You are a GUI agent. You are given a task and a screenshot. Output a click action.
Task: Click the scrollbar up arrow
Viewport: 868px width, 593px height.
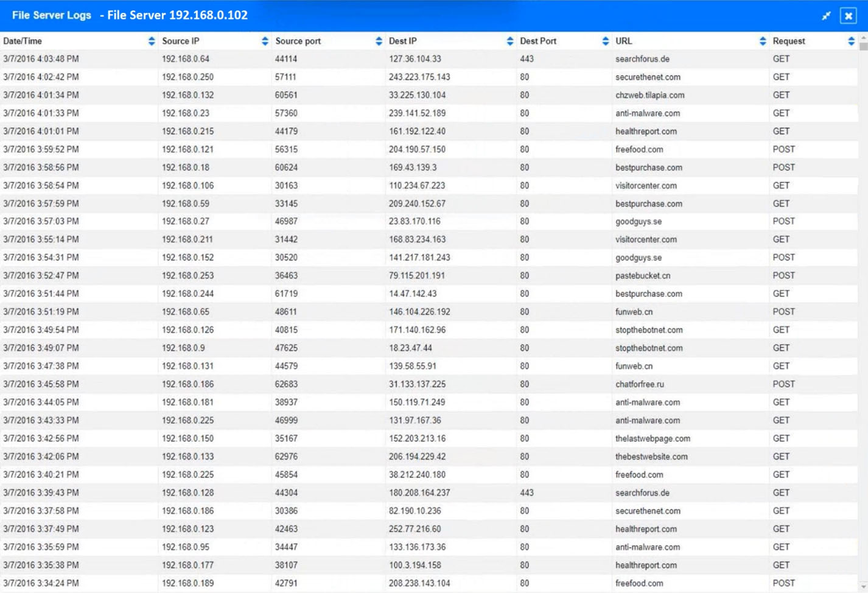click(863, 38)
